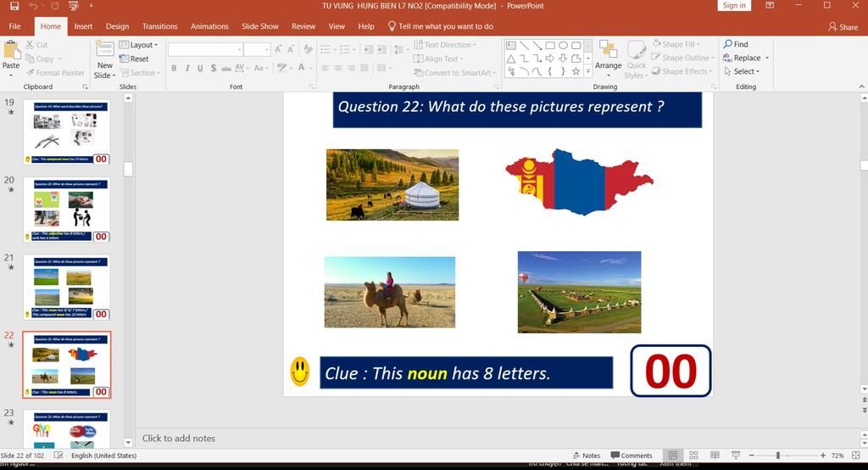Viewport: 868px width, 470px height.
Task: Click Notes button in status bar
Action: [x=587, y=455]
